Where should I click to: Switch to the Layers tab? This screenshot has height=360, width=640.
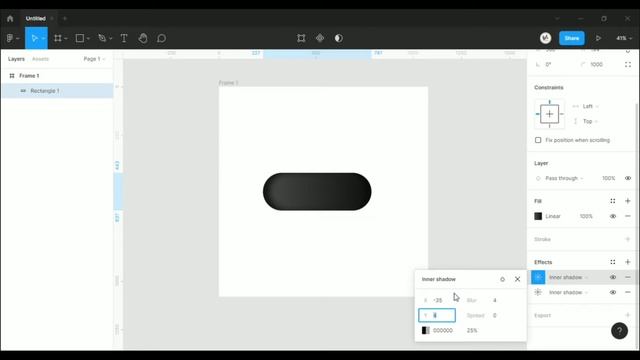[x=16, y=59]
